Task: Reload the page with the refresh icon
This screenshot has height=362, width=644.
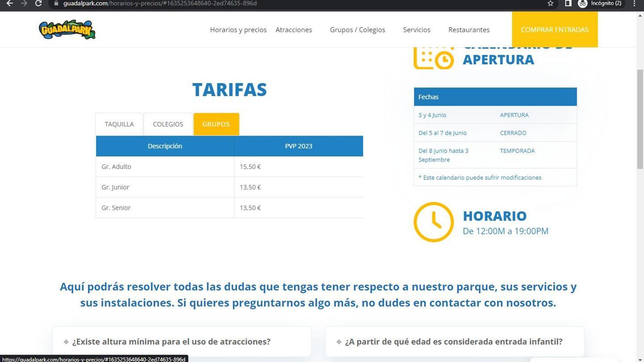Action: click(x=38, y=4)
